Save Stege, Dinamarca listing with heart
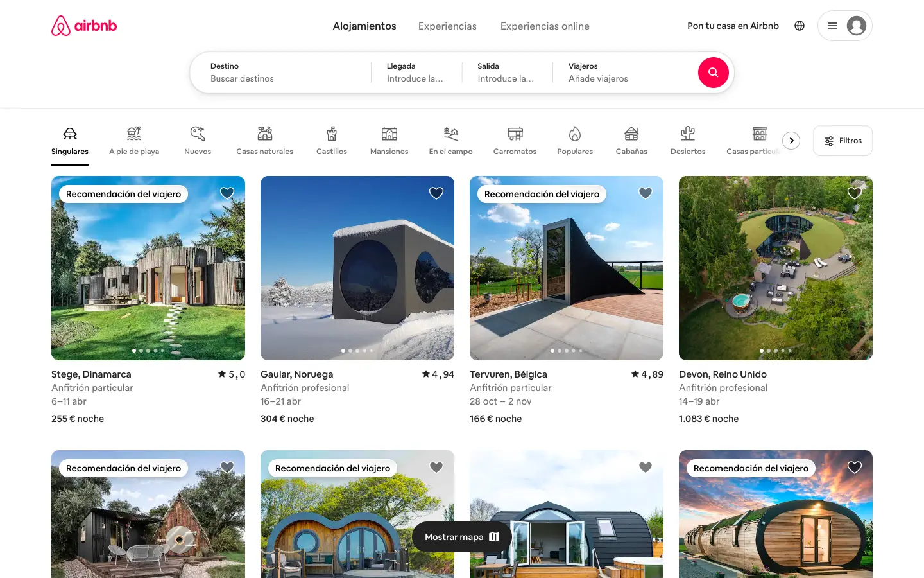Viewport: 924px width, 578px height. (x=227, y=193)
